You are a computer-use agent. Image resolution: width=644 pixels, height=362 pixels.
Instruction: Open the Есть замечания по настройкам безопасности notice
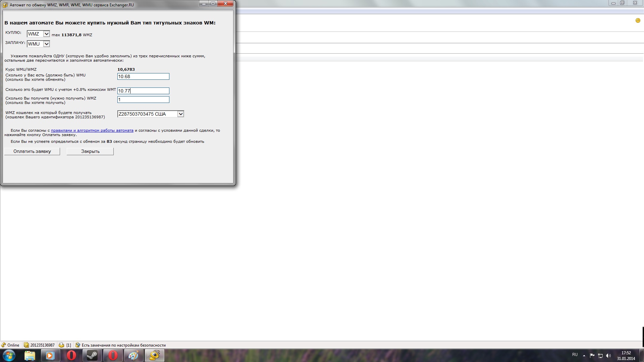(x=120, y=345)
